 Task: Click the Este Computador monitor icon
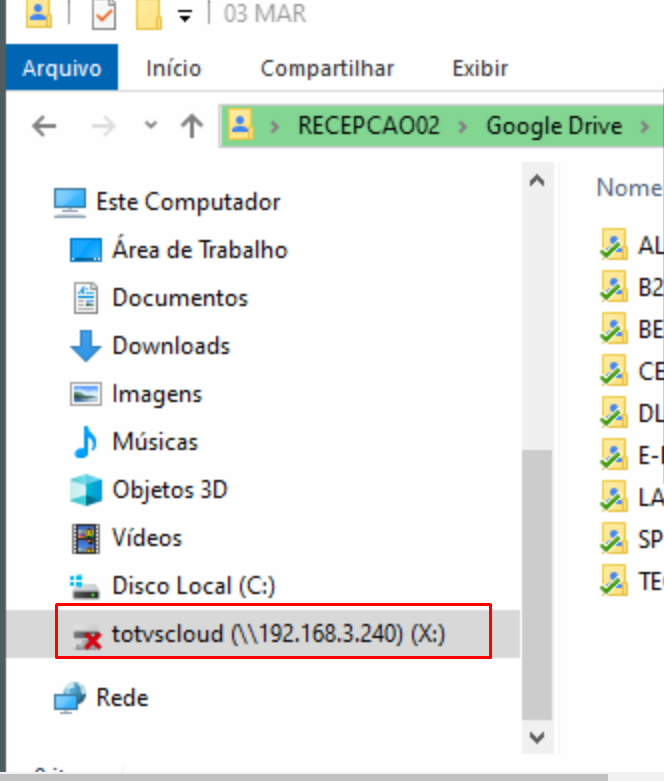70,203
